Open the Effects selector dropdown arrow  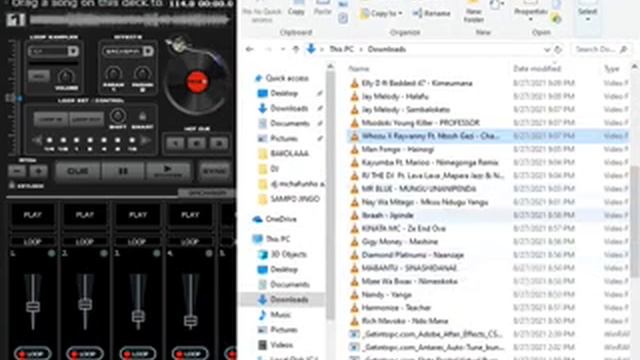[148, 51]
